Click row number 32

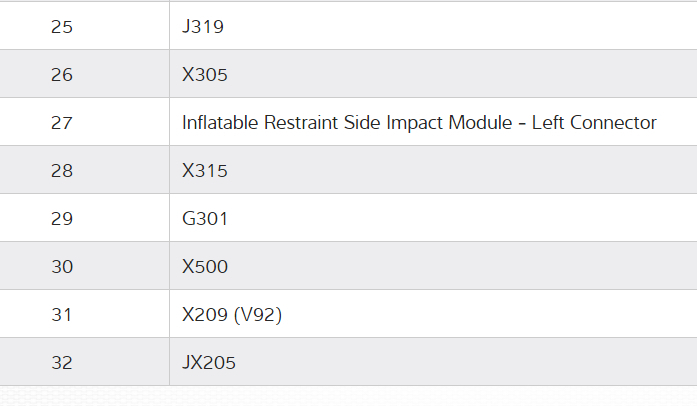61,362
